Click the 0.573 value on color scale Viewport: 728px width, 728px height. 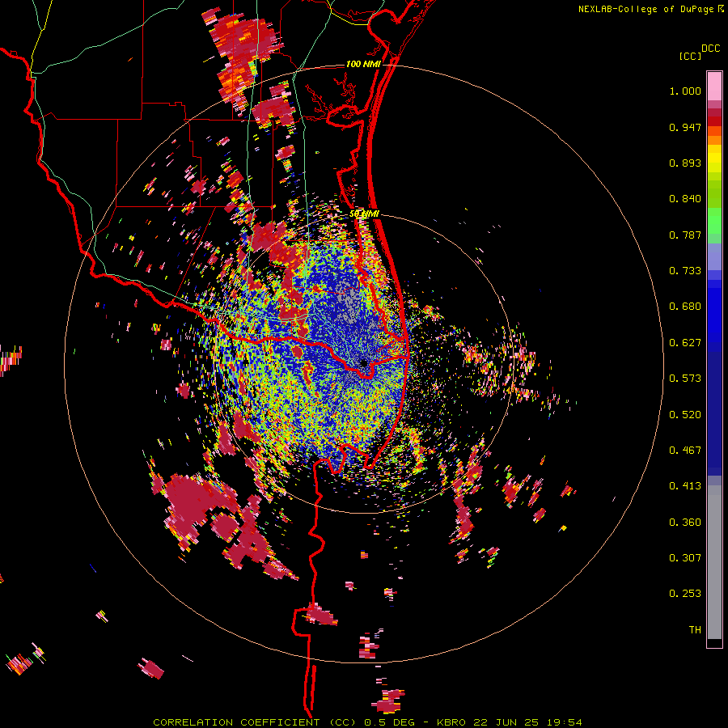685,379
